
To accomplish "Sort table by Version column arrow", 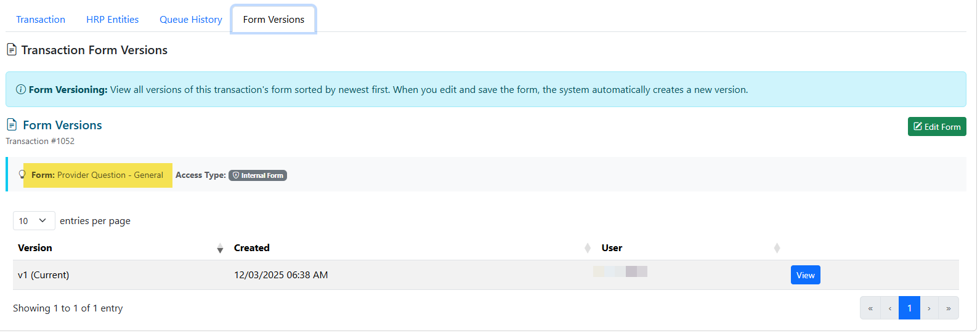I will pyautogui.click(x=220, y=248).
